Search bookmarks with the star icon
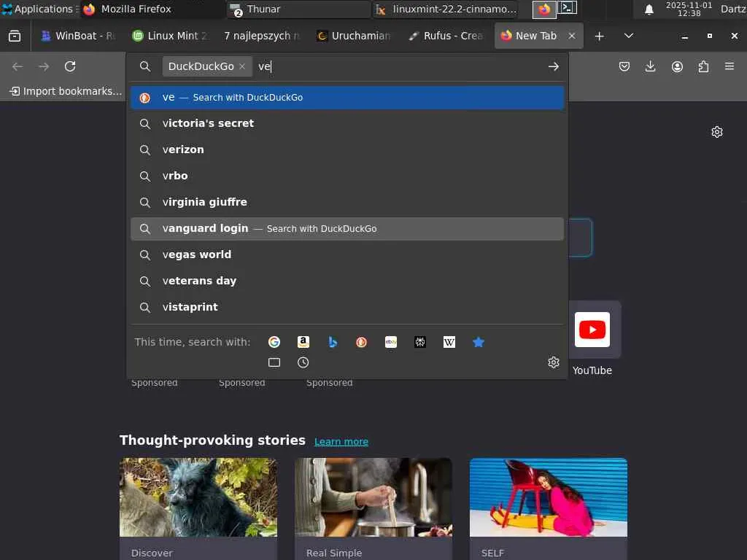This screenshot has height=560, width=747. pyautogui.click(x=479, y=342)
